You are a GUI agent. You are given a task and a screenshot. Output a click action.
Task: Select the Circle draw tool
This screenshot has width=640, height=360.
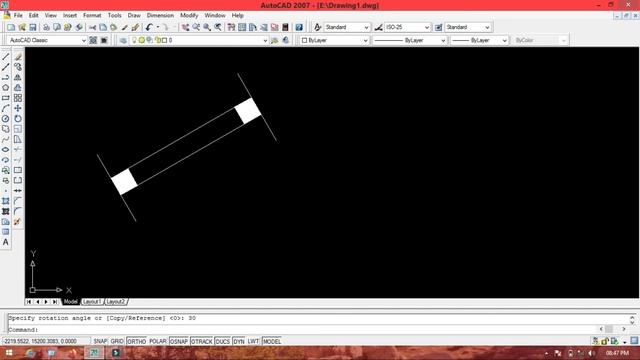point(6,119)
